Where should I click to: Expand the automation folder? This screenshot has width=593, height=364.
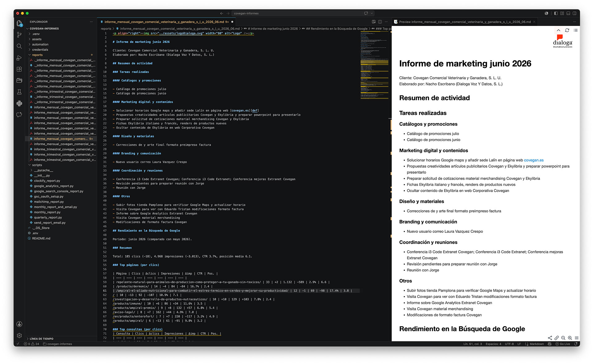[40, 44]
